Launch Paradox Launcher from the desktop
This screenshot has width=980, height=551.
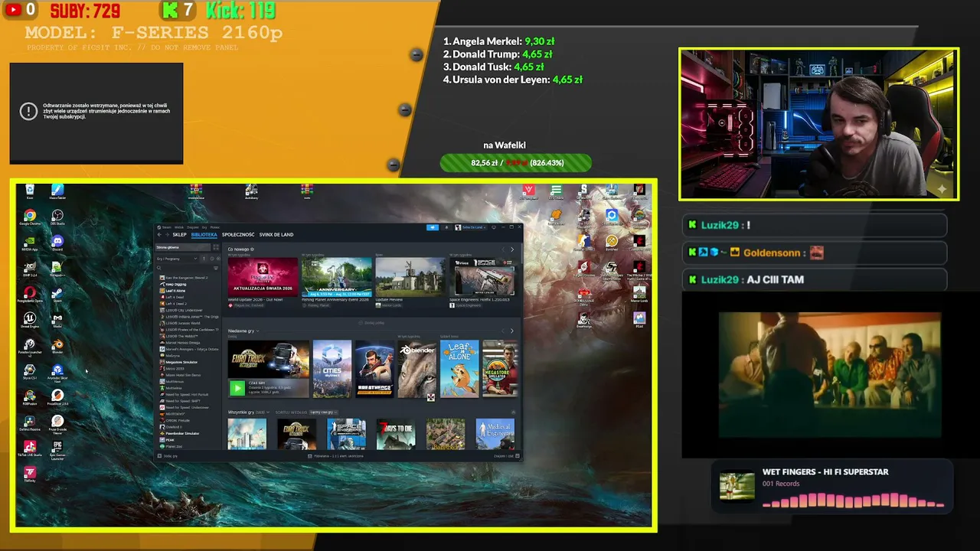tap(29, 347)
